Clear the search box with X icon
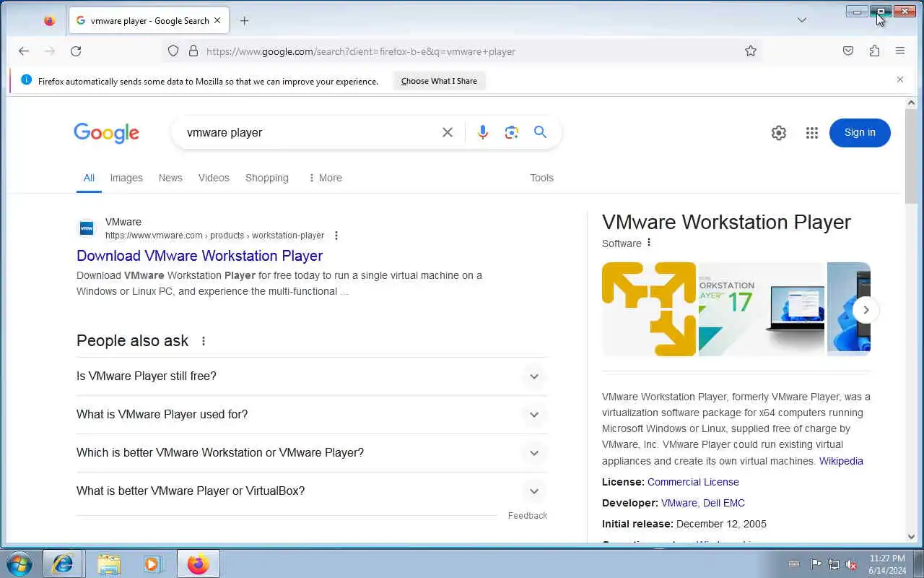Viewport: 924px width, 578px height. click(448, 132)
